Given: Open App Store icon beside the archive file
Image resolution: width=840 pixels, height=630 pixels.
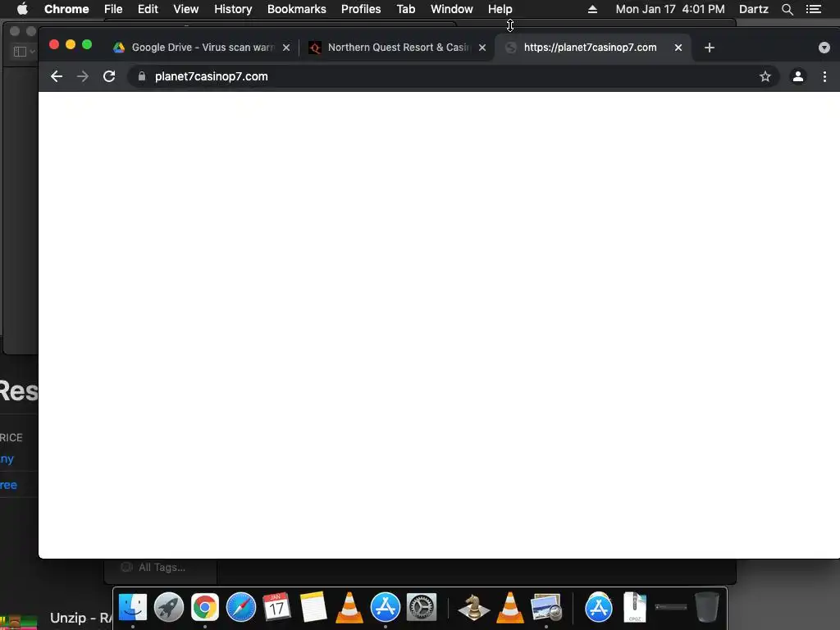Looking at the screenshot, I should click(598, 608).
